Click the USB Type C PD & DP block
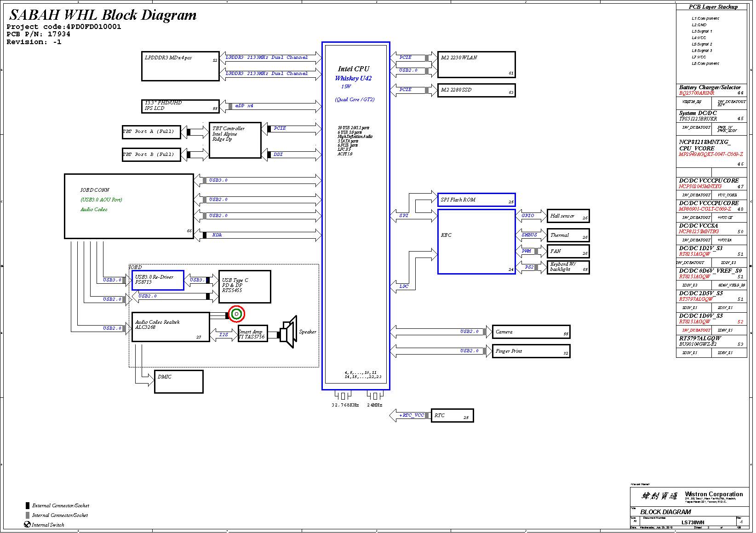Screen dimensions: 756x533 click(x=245, y=287)
